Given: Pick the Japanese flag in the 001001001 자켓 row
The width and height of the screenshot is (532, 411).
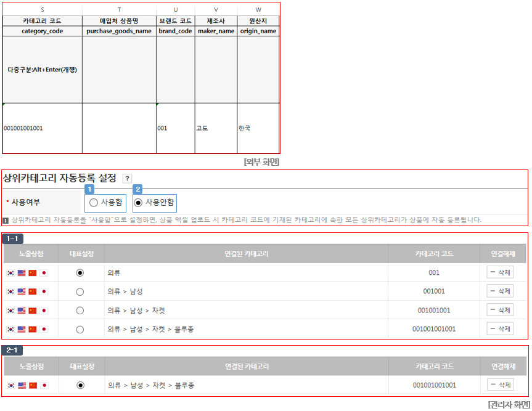Looking at the screenshot, I should pyautogui.click(x=44, y=311).
